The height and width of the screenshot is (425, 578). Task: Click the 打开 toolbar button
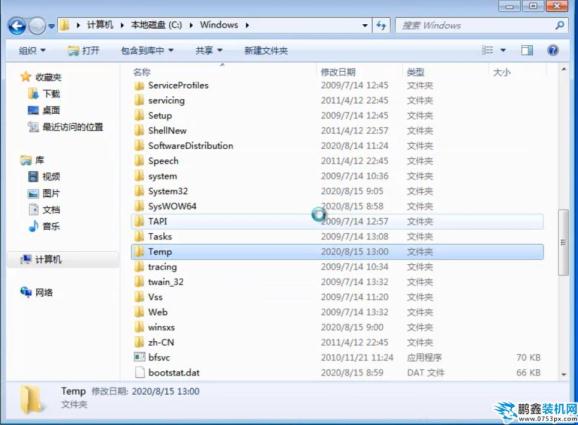pos(84,50)
